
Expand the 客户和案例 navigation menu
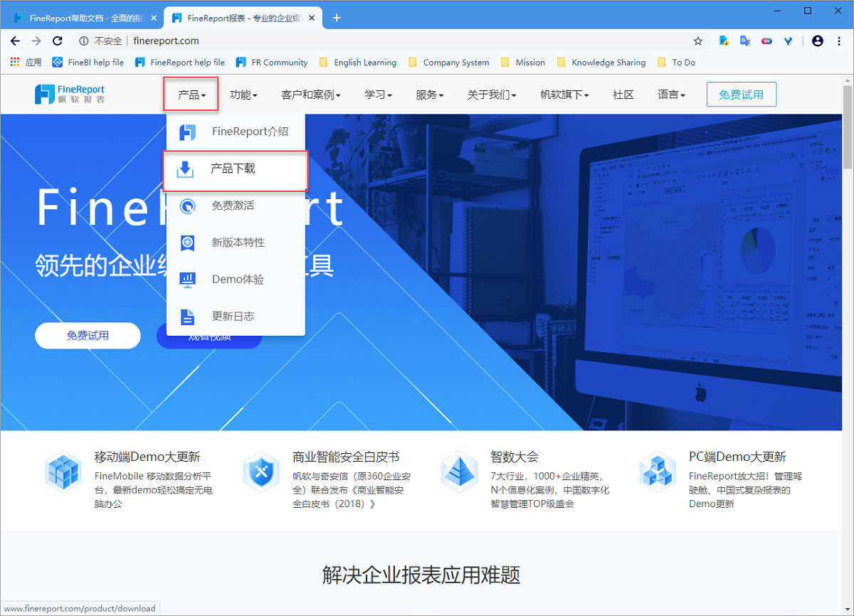[x=311, y=95]
